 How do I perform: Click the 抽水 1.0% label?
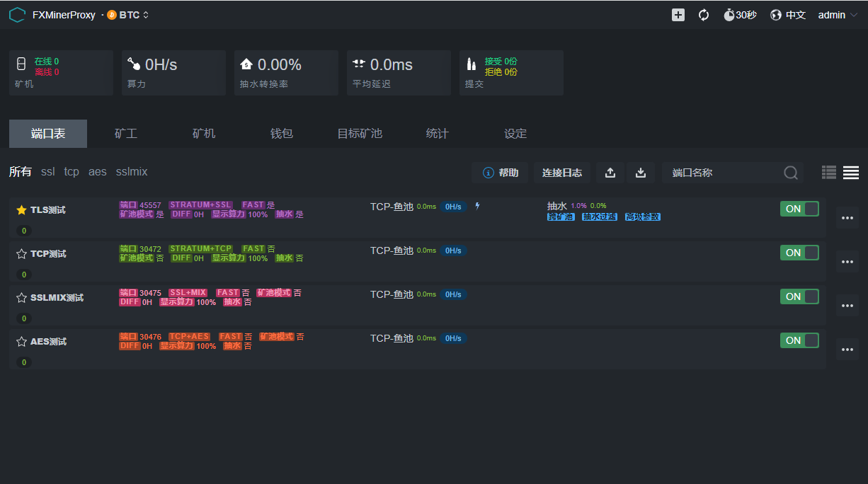click(567, 206)
